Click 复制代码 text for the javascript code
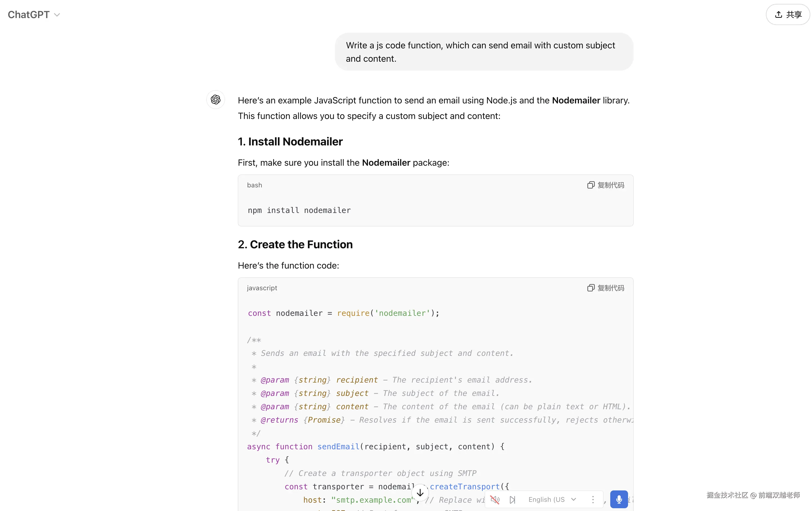 pos(611,288)
